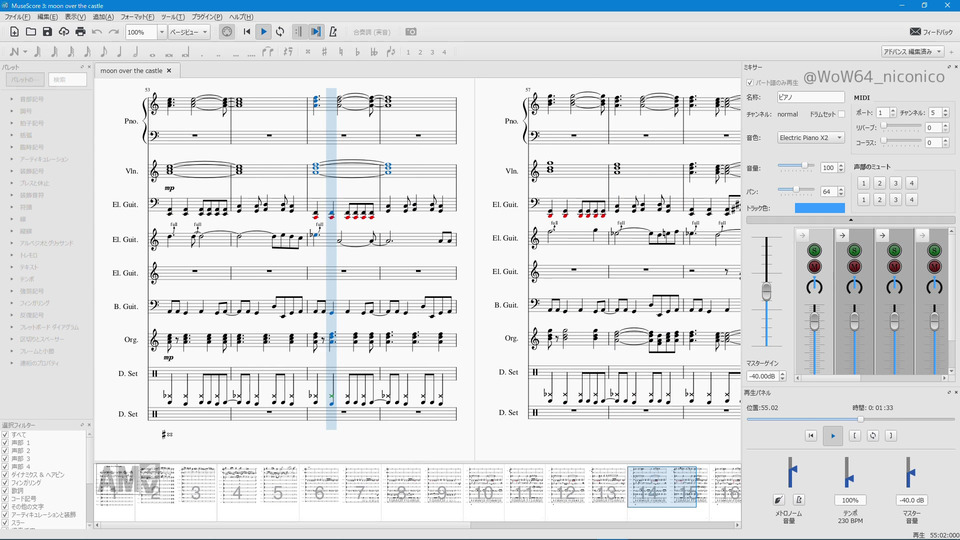Toggle the 'すべて' selection filter checkbox
Image resolution: width=960 pixels, height=540 pixels.
point(5,435)
